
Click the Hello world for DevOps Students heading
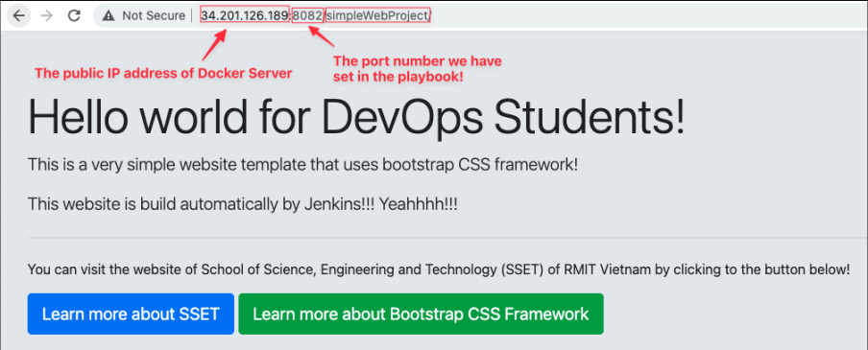point(356,117)
